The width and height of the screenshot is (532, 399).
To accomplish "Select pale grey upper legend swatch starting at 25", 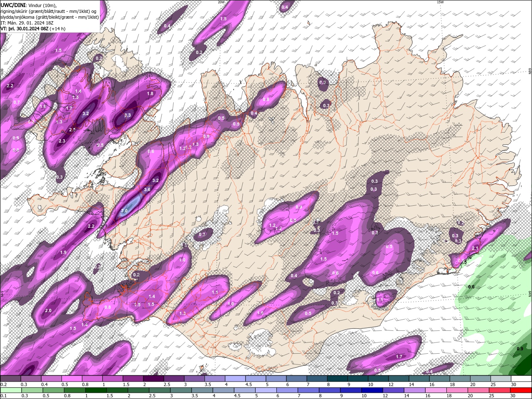I will [501, 379].
